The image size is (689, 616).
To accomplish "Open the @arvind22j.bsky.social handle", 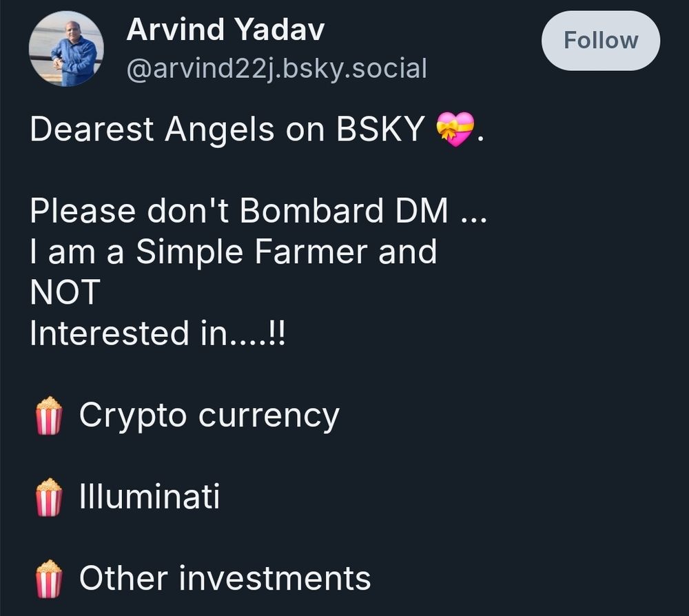I will pos(277,68).
